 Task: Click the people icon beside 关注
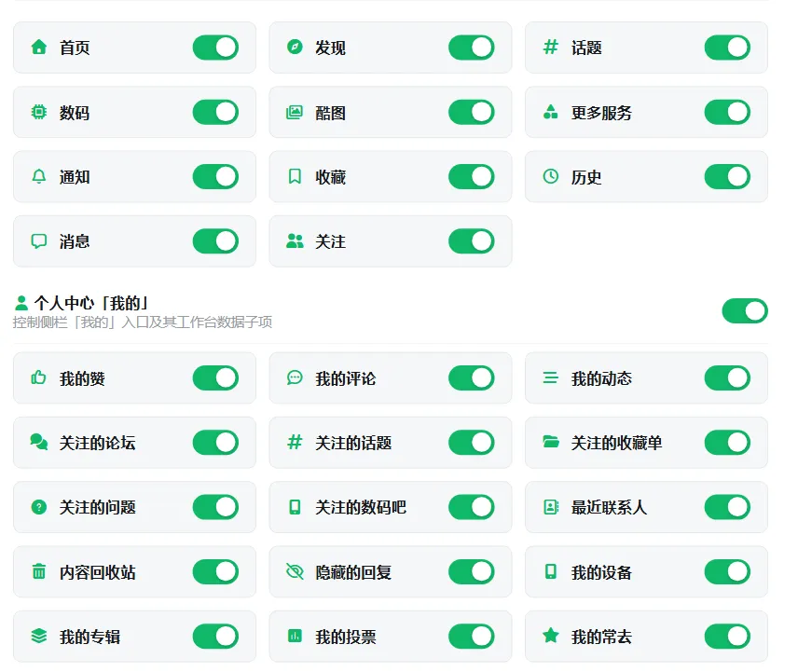(295, 241)
